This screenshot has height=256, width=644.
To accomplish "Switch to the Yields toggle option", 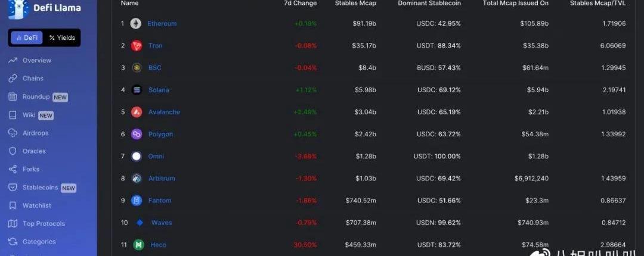I will pyautogui.click(x=62, y=38).
